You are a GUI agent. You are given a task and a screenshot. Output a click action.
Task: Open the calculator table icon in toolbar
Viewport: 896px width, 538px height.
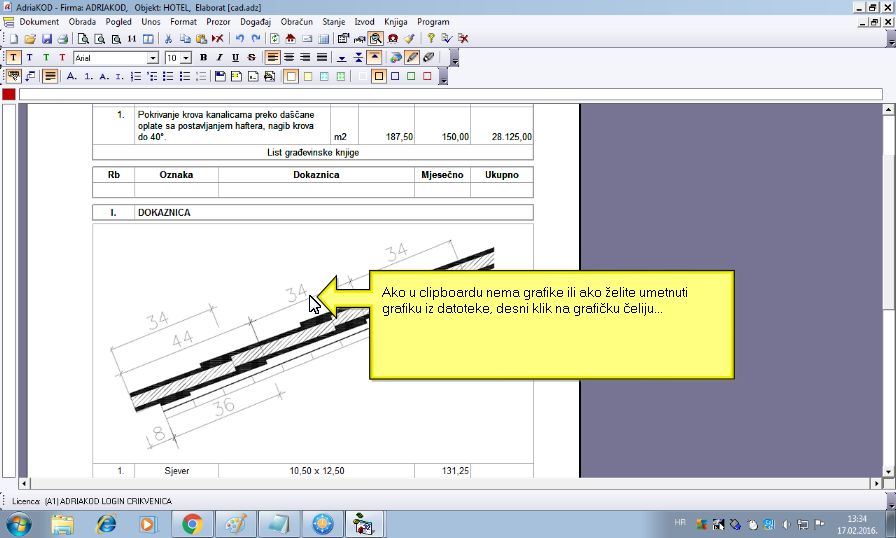pos(323,39)
